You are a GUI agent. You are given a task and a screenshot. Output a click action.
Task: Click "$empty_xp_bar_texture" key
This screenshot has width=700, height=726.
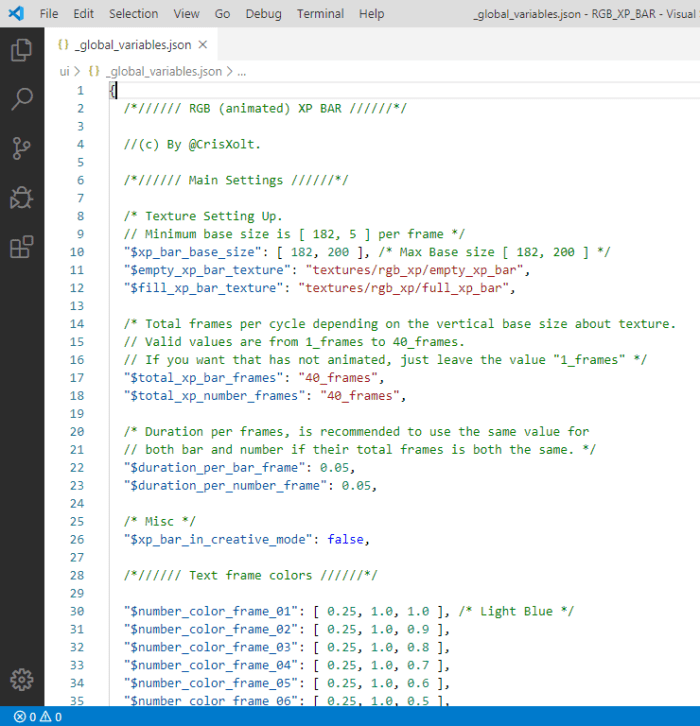coord(206,270)
